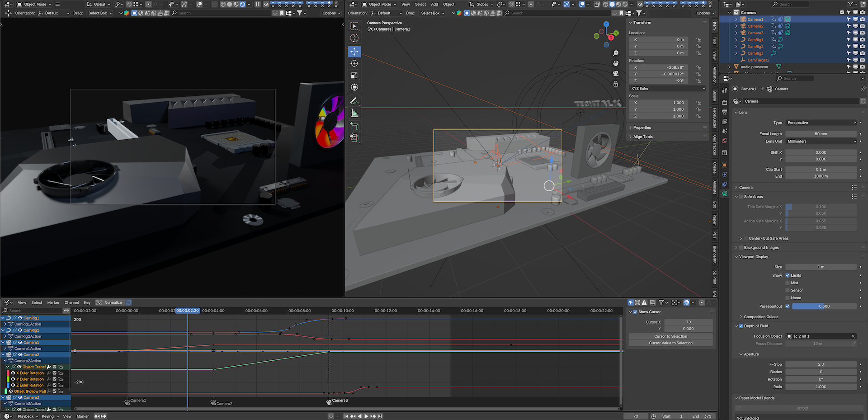Toggle camera view with viewport camera icon
This screenshot has width=868, height=420.
click(x=615, y=74)
